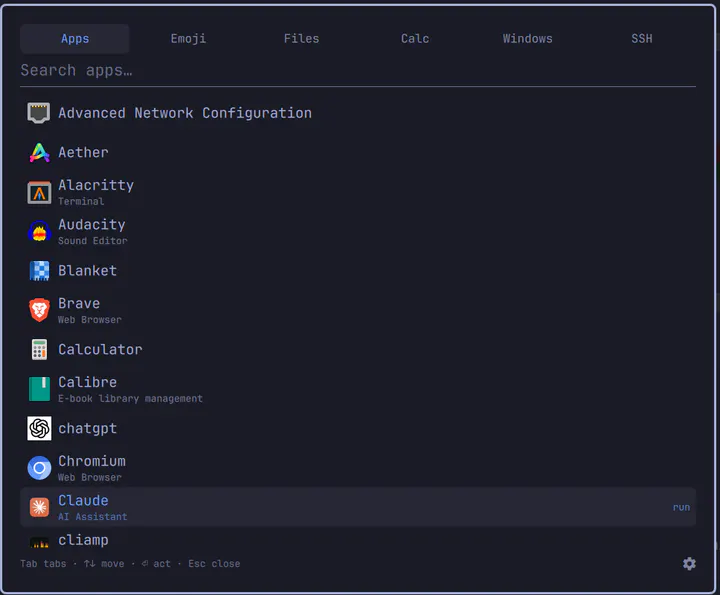720x595 pixels.
Task: Select the Audacity app name
Action: [92, 225]
